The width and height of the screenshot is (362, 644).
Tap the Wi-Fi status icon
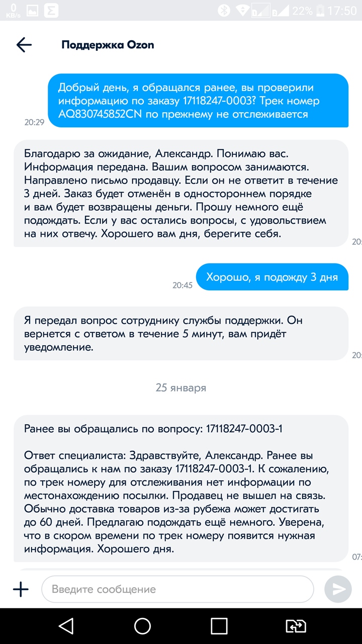[x=243, y=10]
